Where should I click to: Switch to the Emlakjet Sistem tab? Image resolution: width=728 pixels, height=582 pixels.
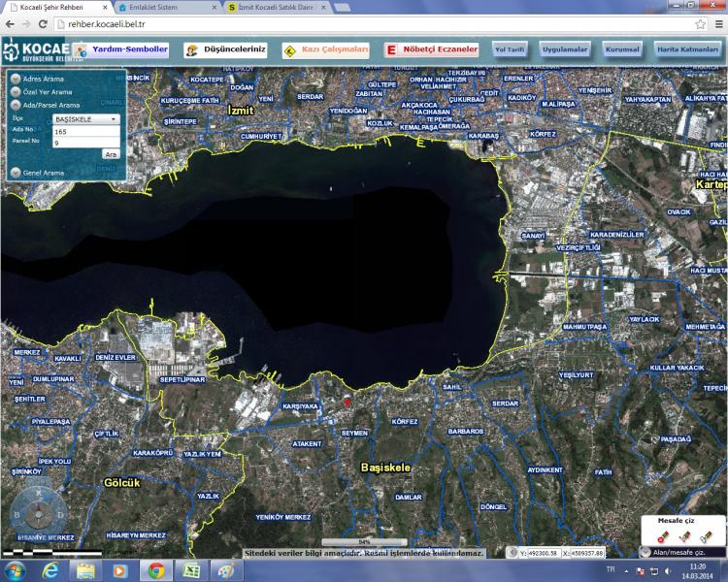click(x=168, y=8)
